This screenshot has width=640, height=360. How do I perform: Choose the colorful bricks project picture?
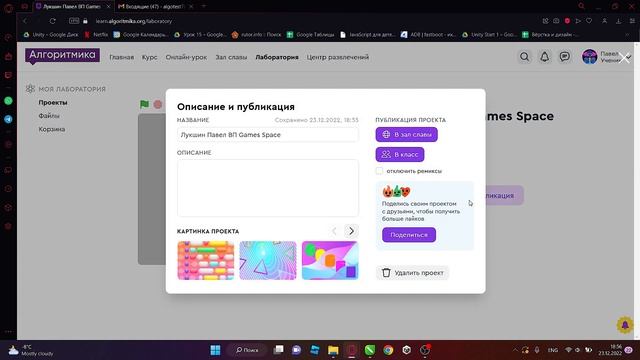coord(206,260)
